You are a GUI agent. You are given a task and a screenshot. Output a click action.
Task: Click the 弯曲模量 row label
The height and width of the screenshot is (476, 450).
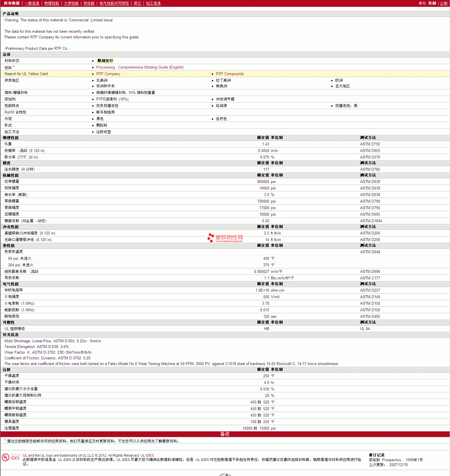(12, 201)
